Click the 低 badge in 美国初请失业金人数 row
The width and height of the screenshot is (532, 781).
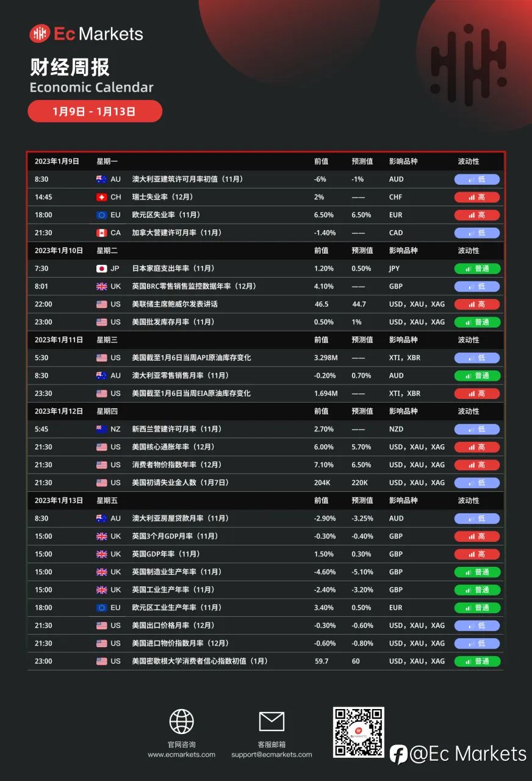(477, 483)
